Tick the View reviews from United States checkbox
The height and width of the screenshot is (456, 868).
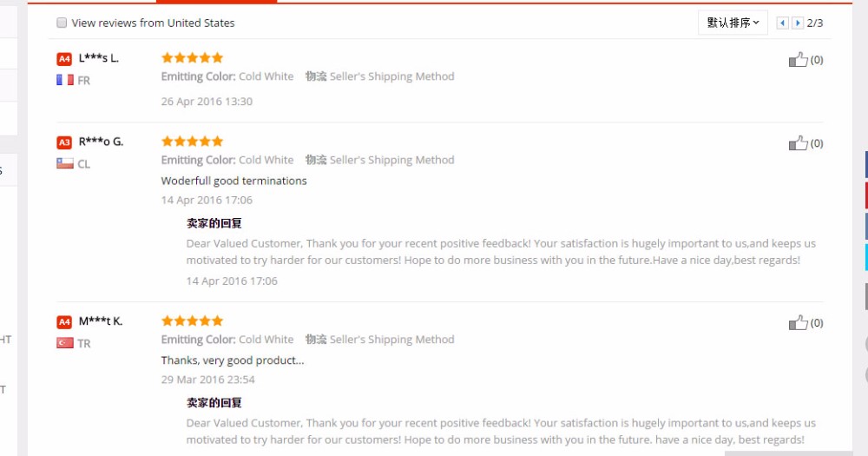[x=62, y=23]
